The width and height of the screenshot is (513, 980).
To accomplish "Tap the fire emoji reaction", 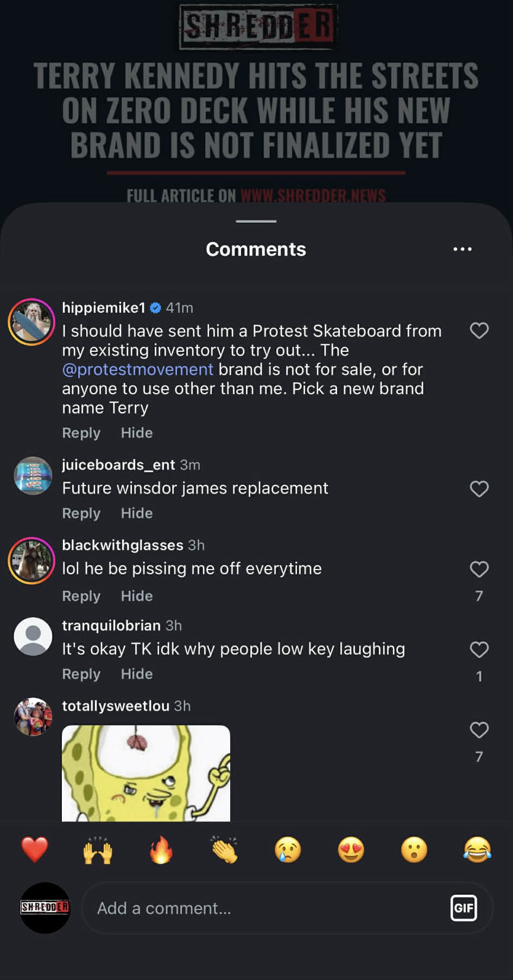I will pyautogui.click(x=161, y=850).
